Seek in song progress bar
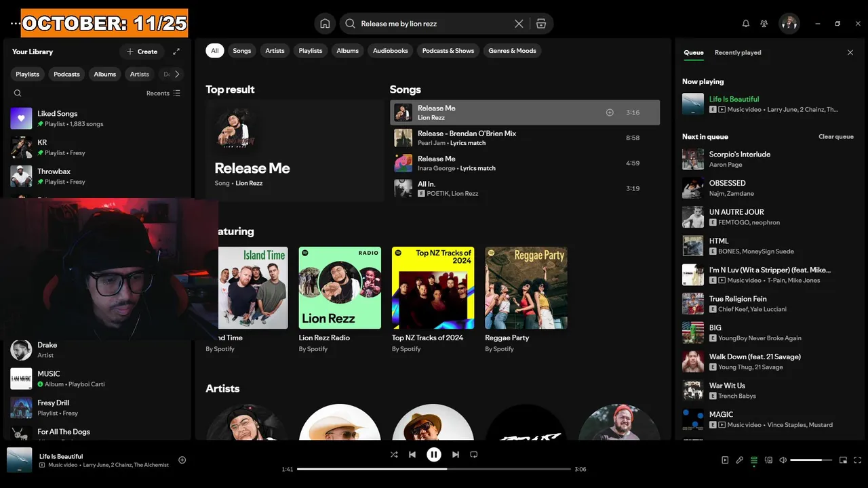Screen dimensions: 868x488 (x=434, y=469)
